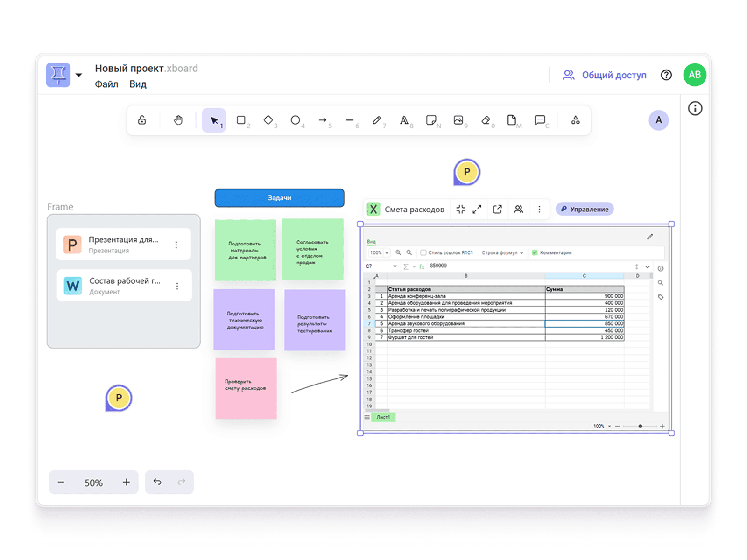
Task: Toggle the canvas lock icon
Action: 142,120
